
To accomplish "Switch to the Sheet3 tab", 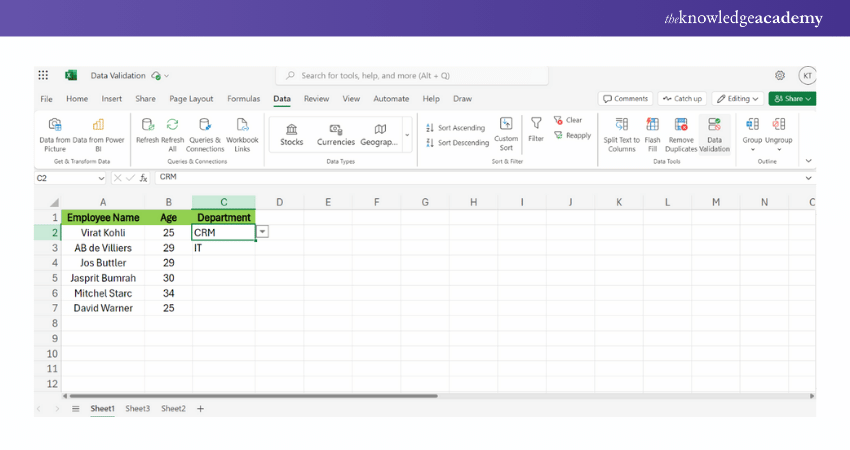I will (138, 409).
